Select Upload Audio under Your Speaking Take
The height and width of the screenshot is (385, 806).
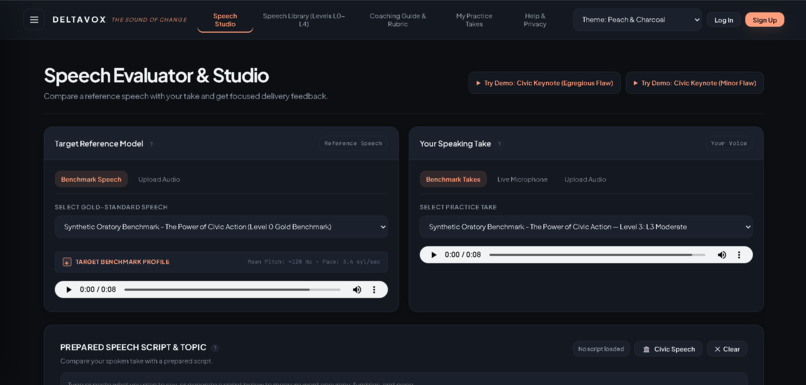[585, 179]
